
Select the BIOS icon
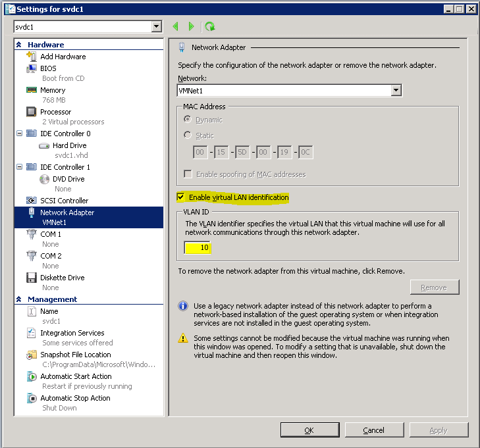(31, 68)
